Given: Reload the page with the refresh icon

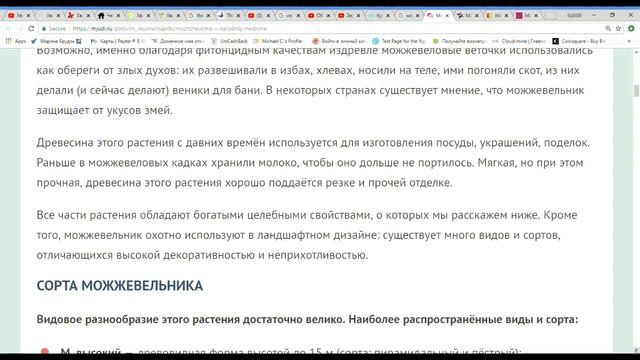Looking at the screenshot, I should pos(31,29).
